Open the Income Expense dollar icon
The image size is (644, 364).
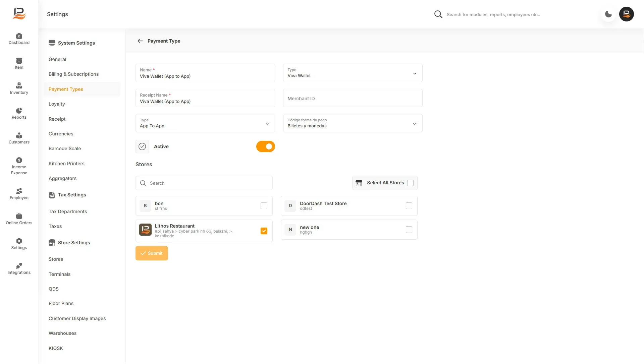point(19,160)
